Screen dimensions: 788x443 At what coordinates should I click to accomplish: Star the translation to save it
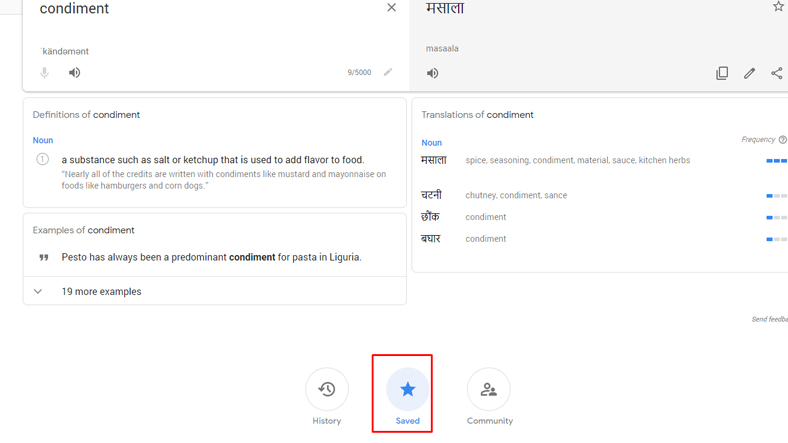pyautogui.click(x=778, y=7)
